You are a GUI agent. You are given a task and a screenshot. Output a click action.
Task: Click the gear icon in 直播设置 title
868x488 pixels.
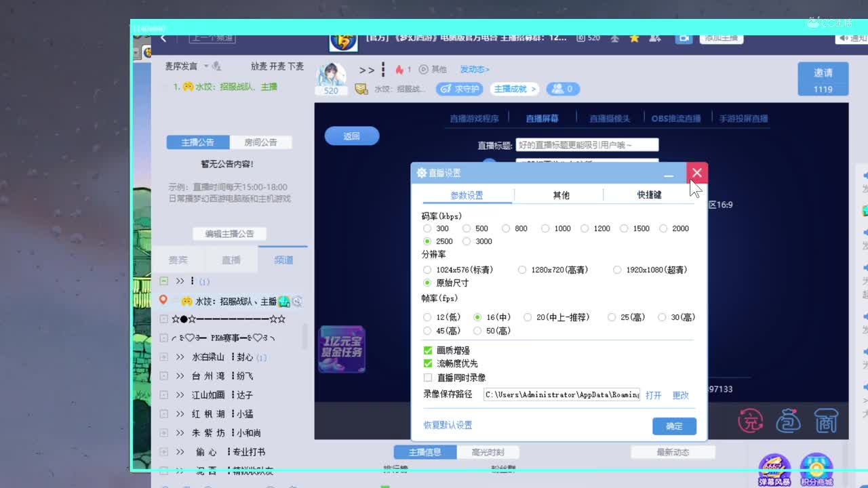[x=422, y=173]
